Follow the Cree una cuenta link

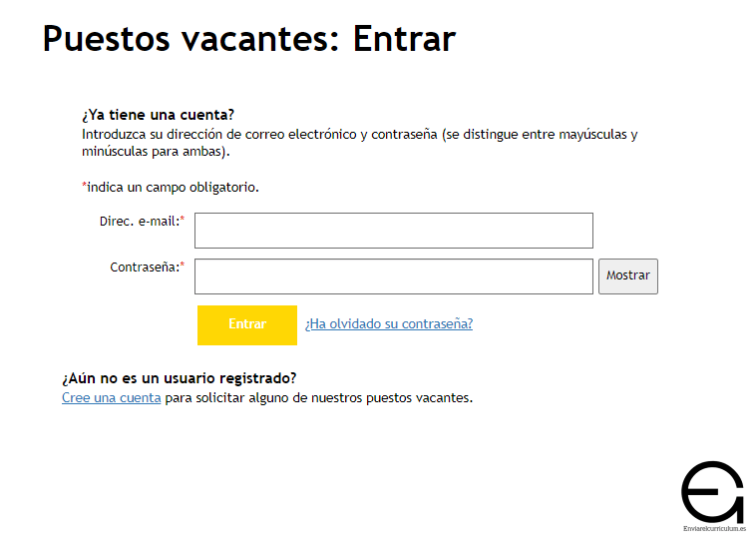pos(111,397)
